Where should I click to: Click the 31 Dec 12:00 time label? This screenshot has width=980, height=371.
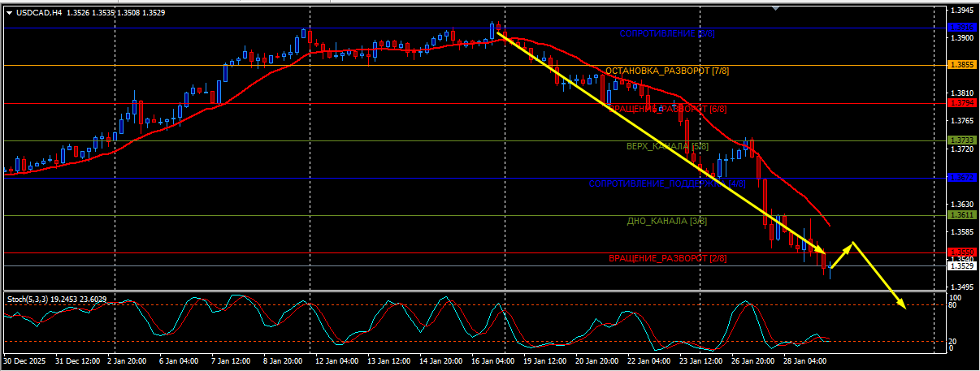(78, 360)
